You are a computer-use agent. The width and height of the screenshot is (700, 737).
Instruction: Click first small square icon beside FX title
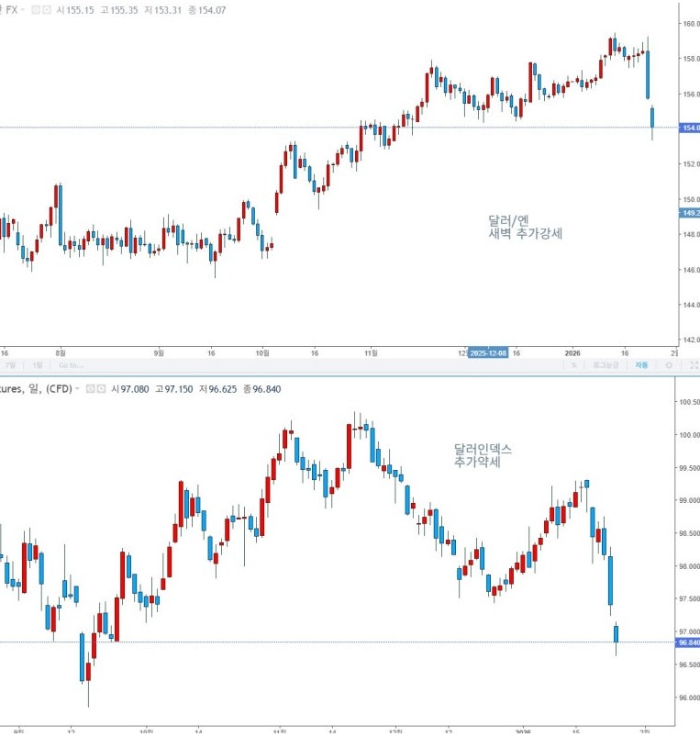(x=37, y=10)
